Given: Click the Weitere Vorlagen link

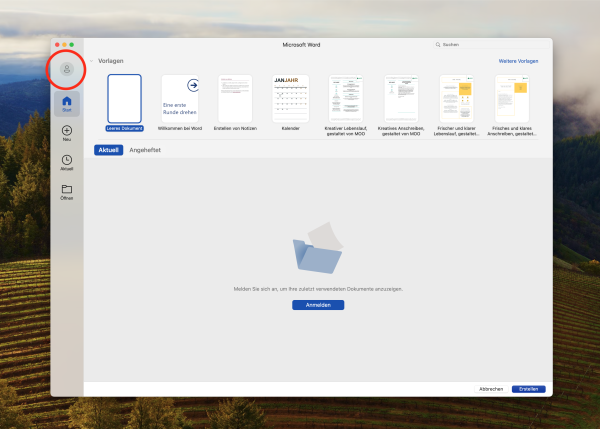Looking at the screenshot, I should pos(519,61).
